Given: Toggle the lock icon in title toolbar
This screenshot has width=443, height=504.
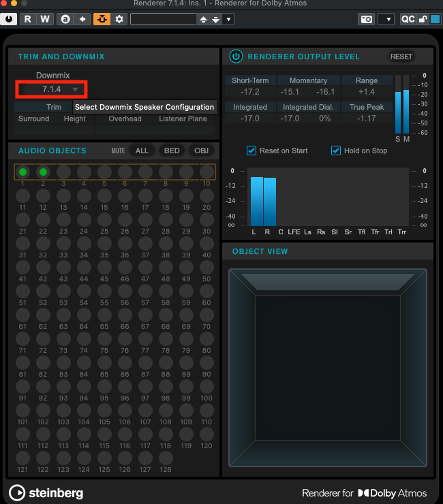Looking at the screenshot, I should (x=423, y=19).
